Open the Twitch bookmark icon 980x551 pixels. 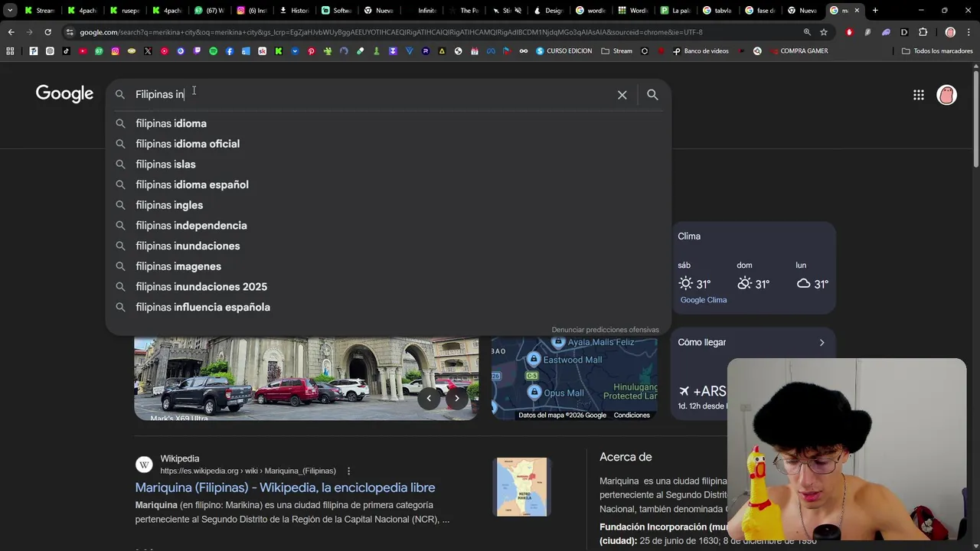pyautogui.click(x=197, y=51)
